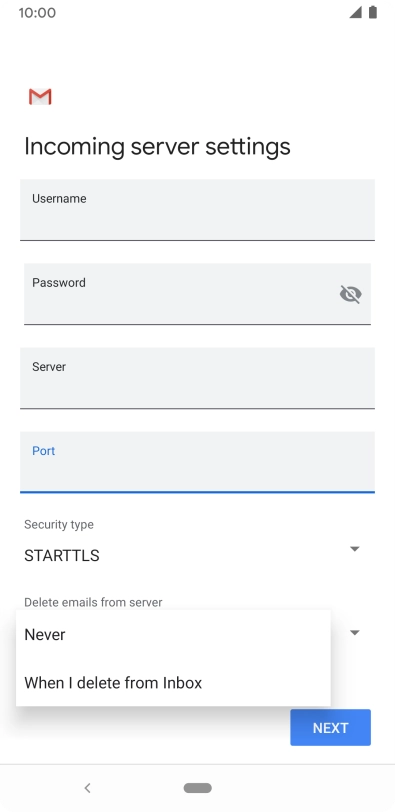This screenshot has width=395, height=812.
Task: Focus the Username input field
Action: [197, 210]
